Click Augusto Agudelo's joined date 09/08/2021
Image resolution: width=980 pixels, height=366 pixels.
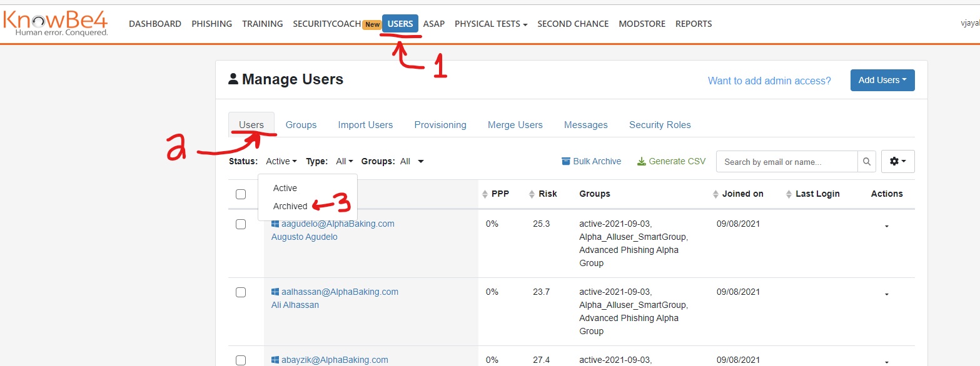(x=739, y=224)
